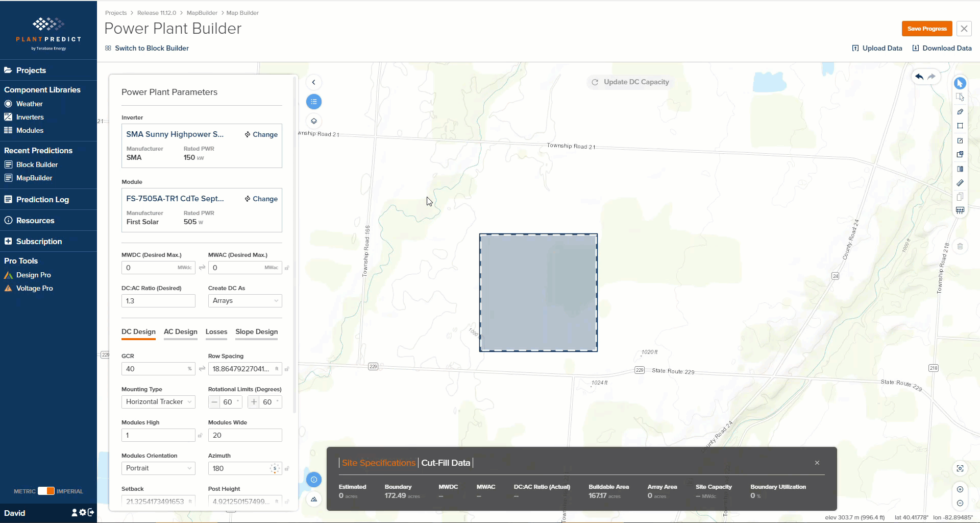
Task: Activate the ruler measure tool
Action: pyautogui.click(x=960, y=183)
